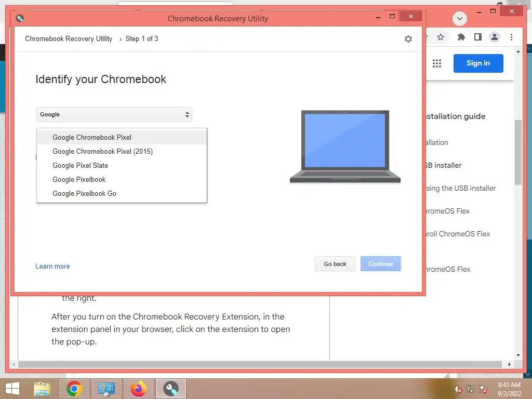Open the Windows Start button
The width and height of the screenshot is (532, 399).
[x=12, y=389]
